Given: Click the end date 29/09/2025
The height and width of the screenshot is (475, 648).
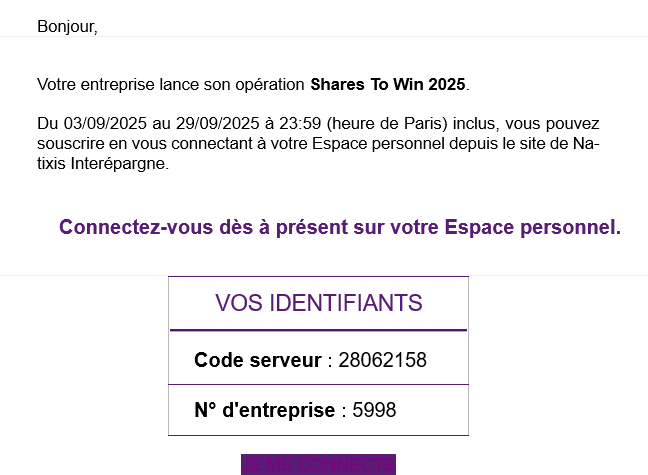Looking at the screenshot, I should (217, 123).
